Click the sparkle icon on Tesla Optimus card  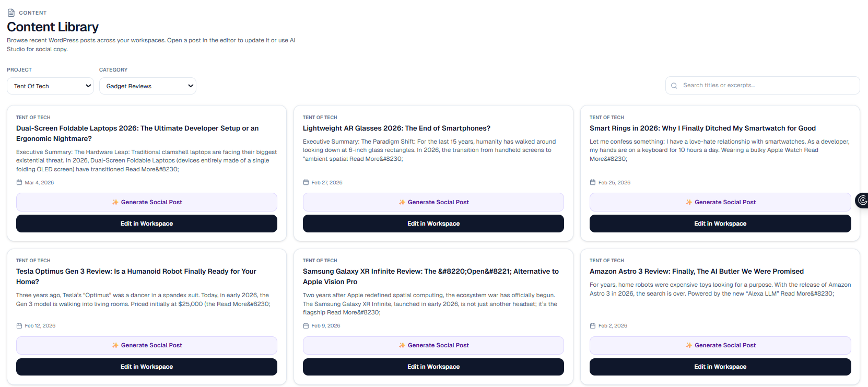coord(115,345)
